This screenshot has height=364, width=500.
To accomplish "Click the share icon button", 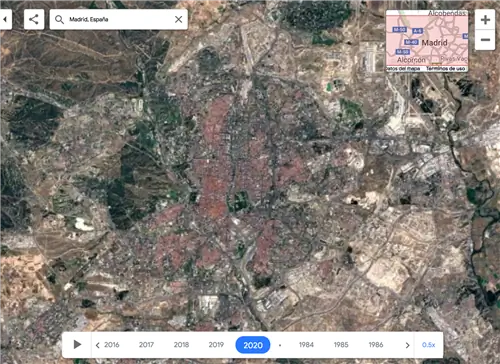I will tap(34, 19).
